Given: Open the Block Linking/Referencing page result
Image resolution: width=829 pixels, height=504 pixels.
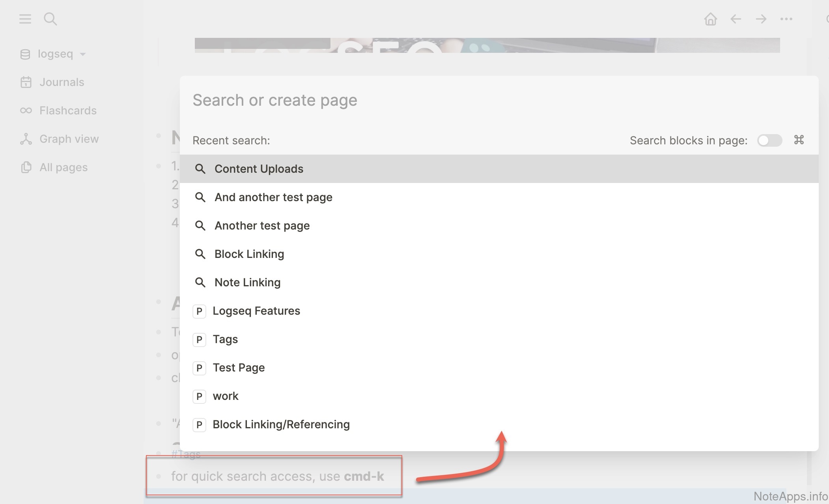Looking at the screenshot, I should 281,424.
